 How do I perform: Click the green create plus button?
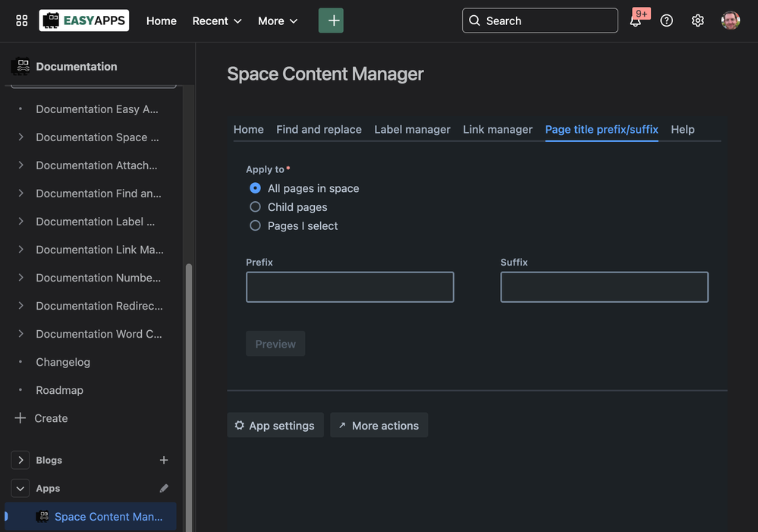(331, 20)
